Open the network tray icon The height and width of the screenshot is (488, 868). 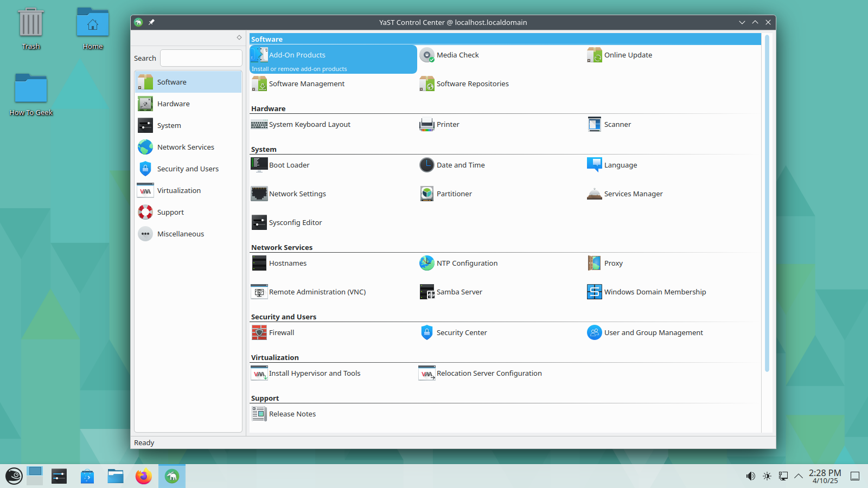[x=783, y=476]
